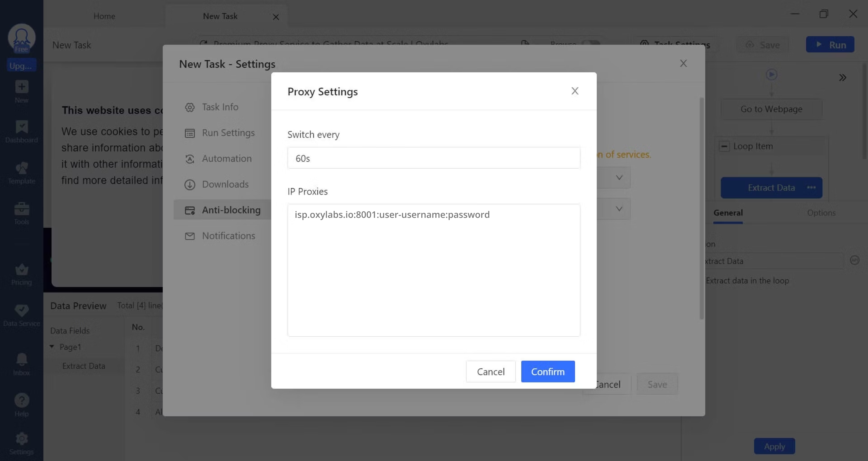Collapse the Page1 tree node

coord(52,346)
